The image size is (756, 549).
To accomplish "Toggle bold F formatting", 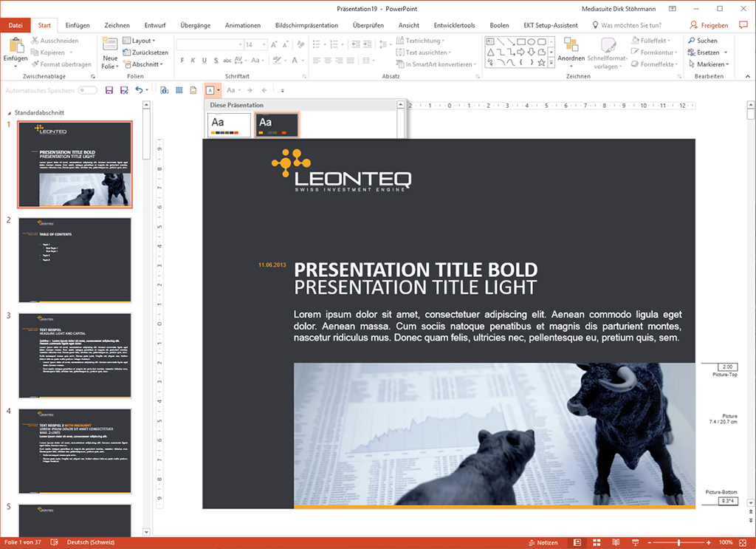I will (182, 61).
